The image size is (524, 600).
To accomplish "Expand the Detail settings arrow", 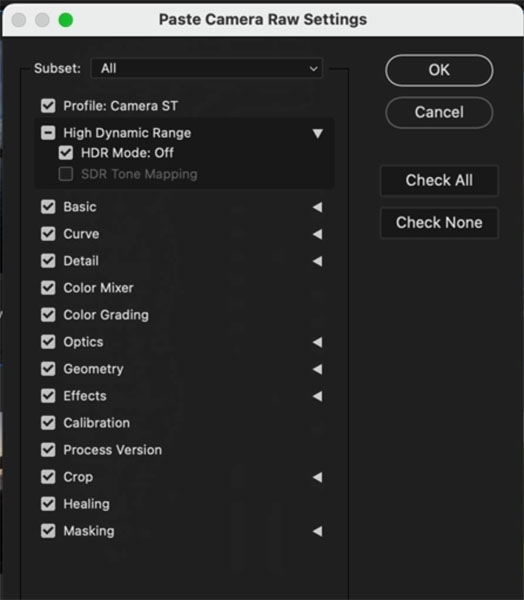I will (317, 261).
